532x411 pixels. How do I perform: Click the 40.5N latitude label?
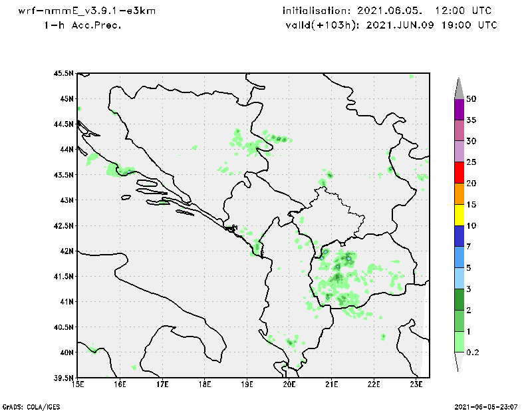tap(63, 327)
